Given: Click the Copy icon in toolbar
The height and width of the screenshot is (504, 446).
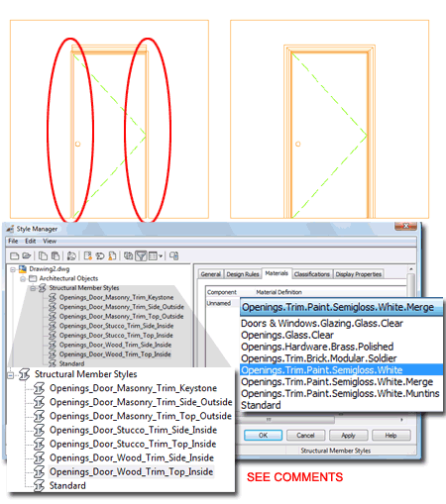Looking at the screenshot, I should pos(43,255).
